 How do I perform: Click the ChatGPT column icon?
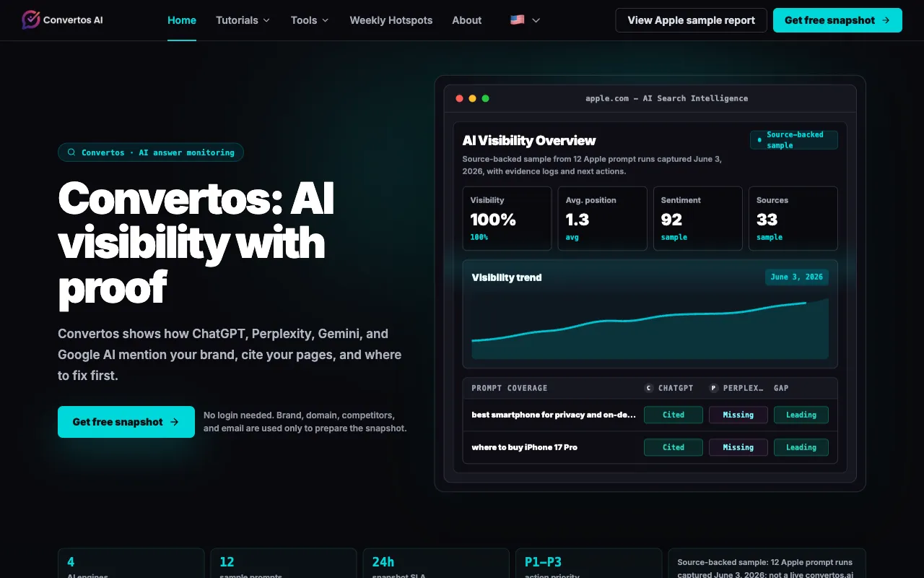click(x=648, y=388)
